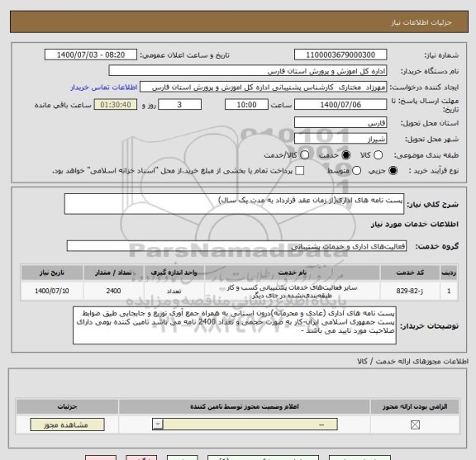This screenshot has width=476, height=460.
Task: Click the quantity cell 2400
Action: coord(113,291)
